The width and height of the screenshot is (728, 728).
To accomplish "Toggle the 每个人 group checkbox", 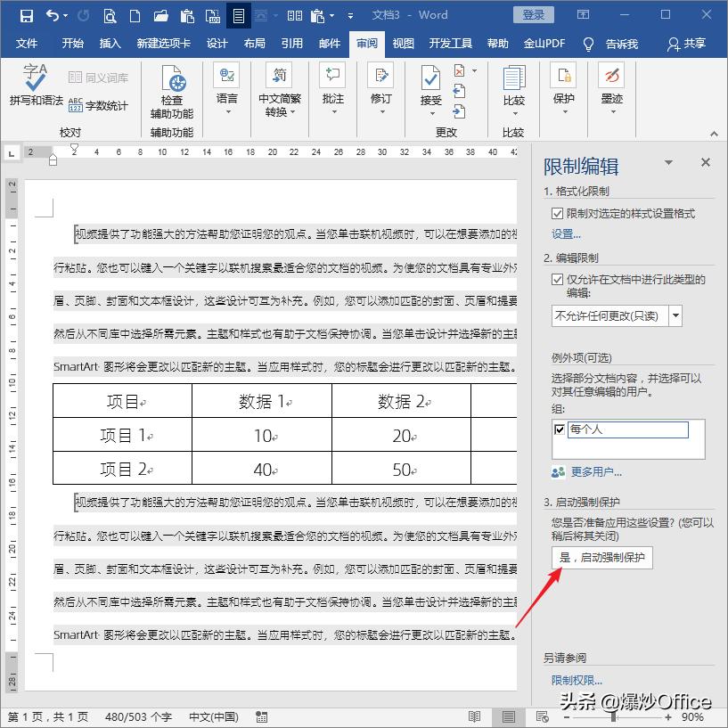I will point(561,429).
